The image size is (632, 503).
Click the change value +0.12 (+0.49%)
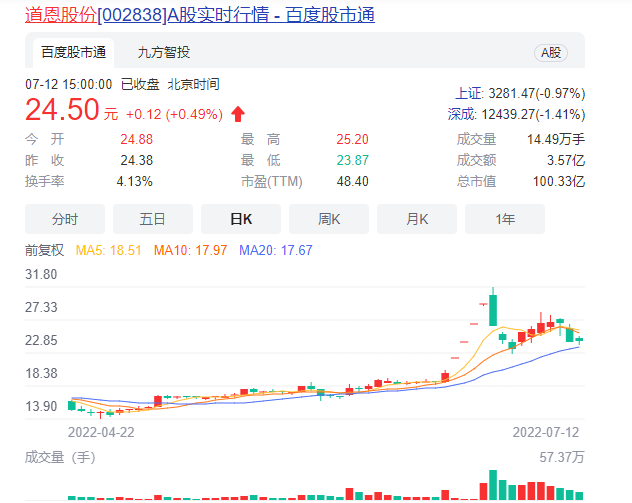coord(174,114)
